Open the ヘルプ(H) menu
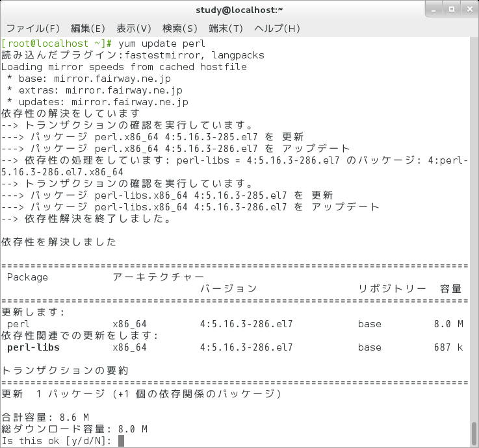This screenshot has width=479, height=448. point(277,29)
